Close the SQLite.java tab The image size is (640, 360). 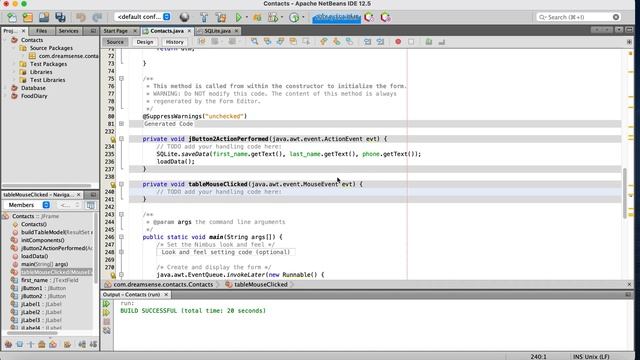pos(236,31)
